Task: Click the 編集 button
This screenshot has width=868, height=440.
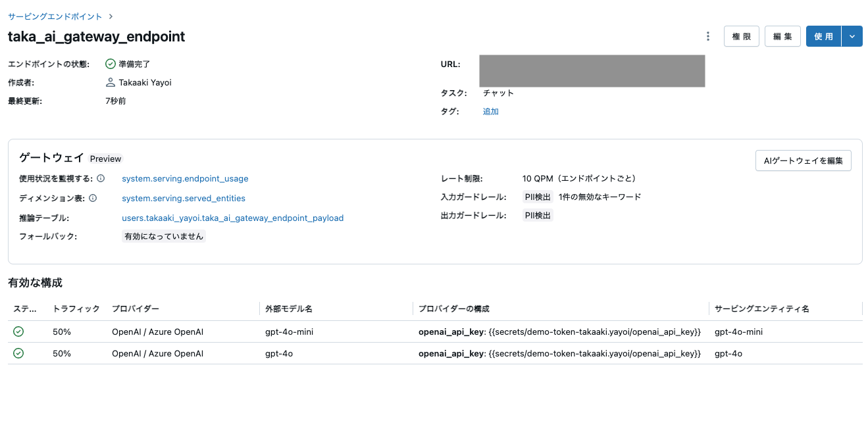Action: coord(782,36)
